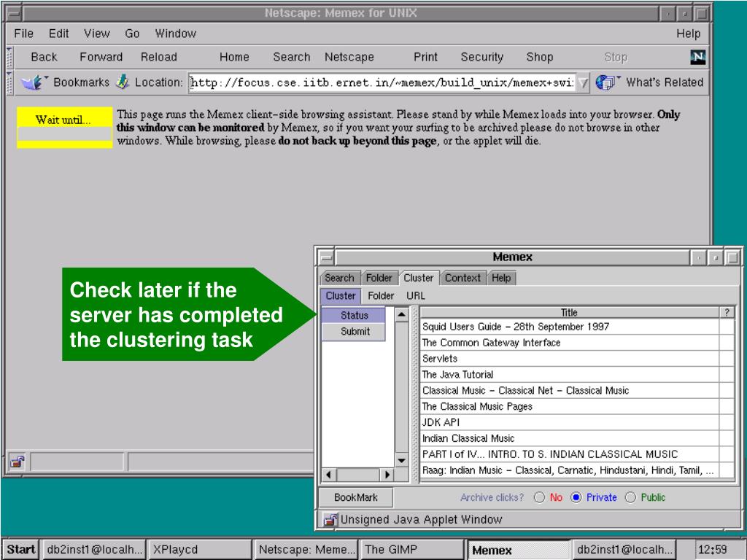Click the Start button on the taskbar

tap(21, 550)
